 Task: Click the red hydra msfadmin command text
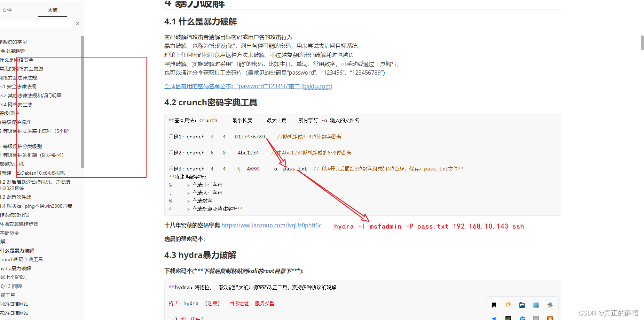(x=429, y=226)
